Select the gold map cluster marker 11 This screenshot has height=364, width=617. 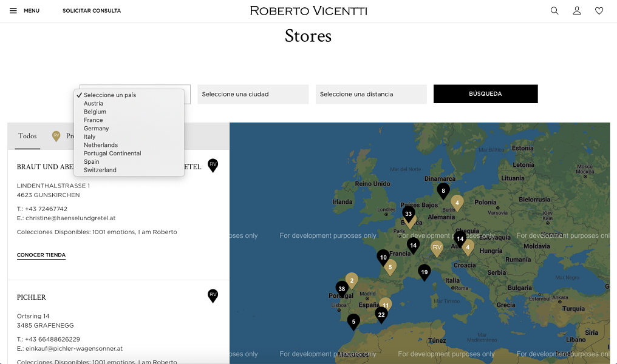pyautogui.click(x=386, y=305)
